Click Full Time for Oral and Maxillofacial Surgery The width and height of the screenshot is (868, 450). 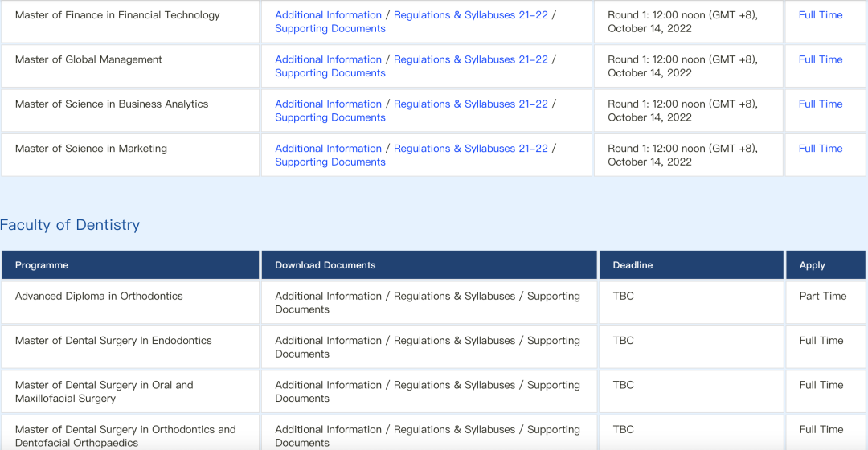pyautogui.click(x=821, y=385)
